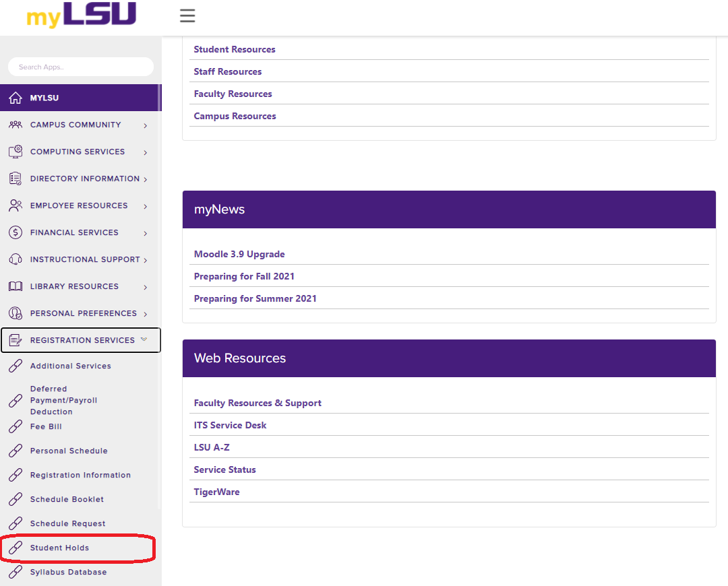Click link icon beside Schedule Booklet
The height and width of the screenshot is (586, 728).
click(16, 499)
